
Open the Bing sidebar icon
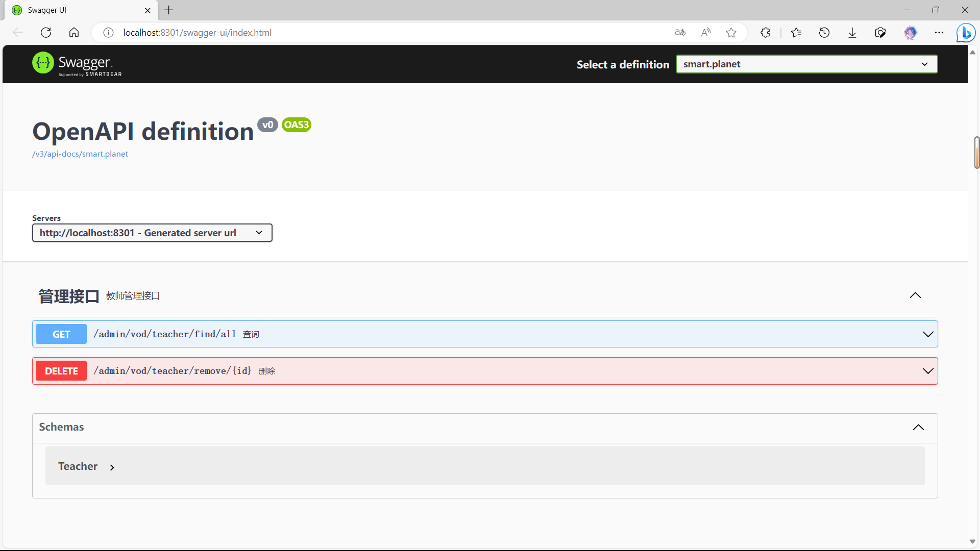pos(966,33)
